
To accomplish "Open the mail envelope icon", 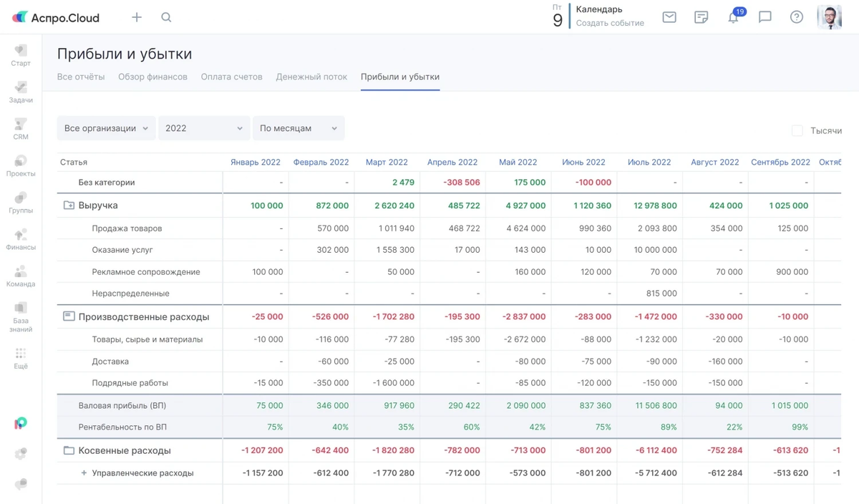I will [669, 17].
